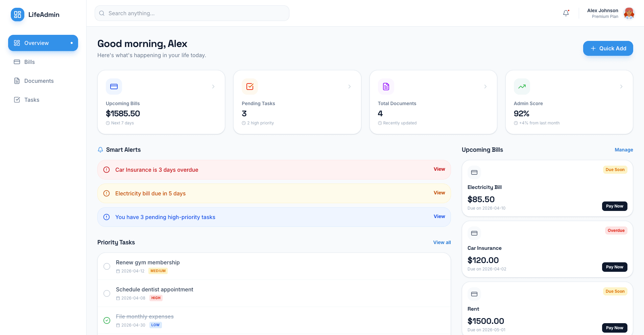
Task: Click the search magnifier icon
Action: click(102, 13)
